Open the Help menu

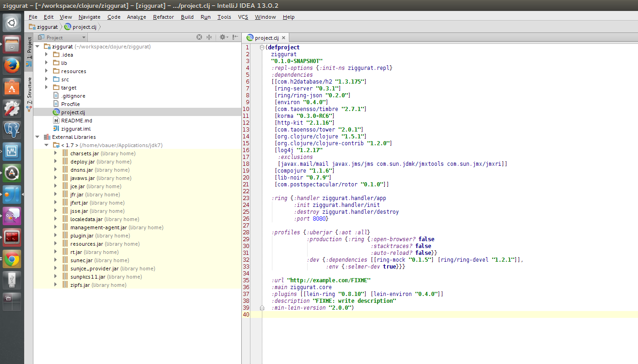click(288, 17)
